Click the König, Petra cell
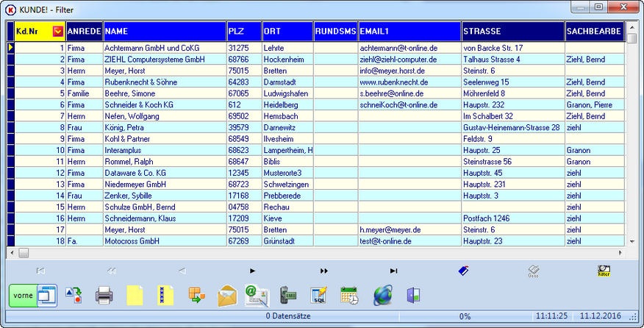This screenshot has width=644, height=328. point(165,127)
